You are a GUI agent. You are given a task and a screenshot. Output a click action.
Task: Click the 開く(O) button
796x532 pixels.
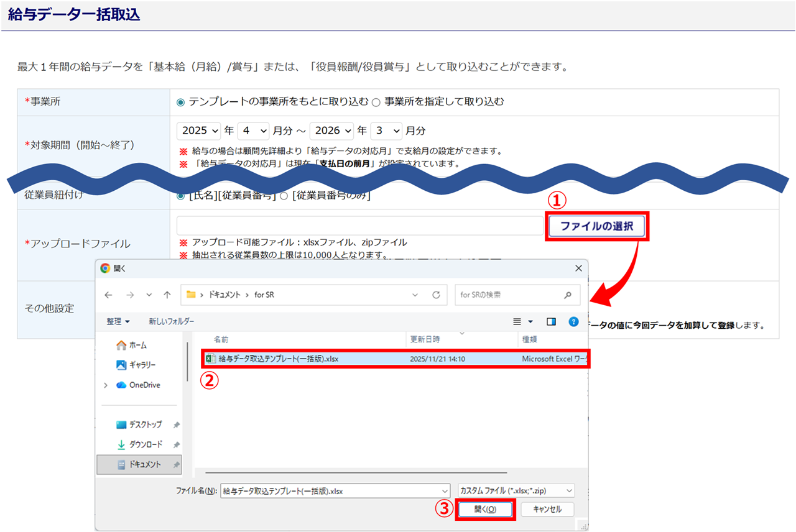pos(486,509)
